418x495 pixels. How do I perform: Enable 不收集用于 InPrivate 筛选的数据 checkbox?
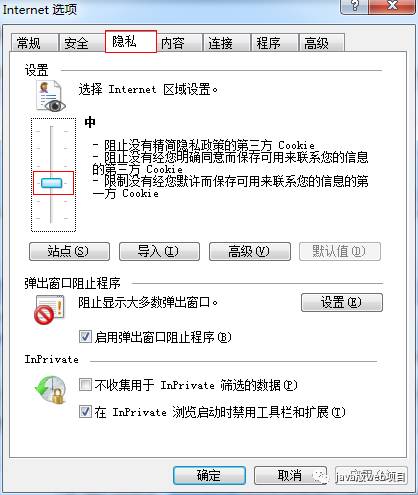85,385
